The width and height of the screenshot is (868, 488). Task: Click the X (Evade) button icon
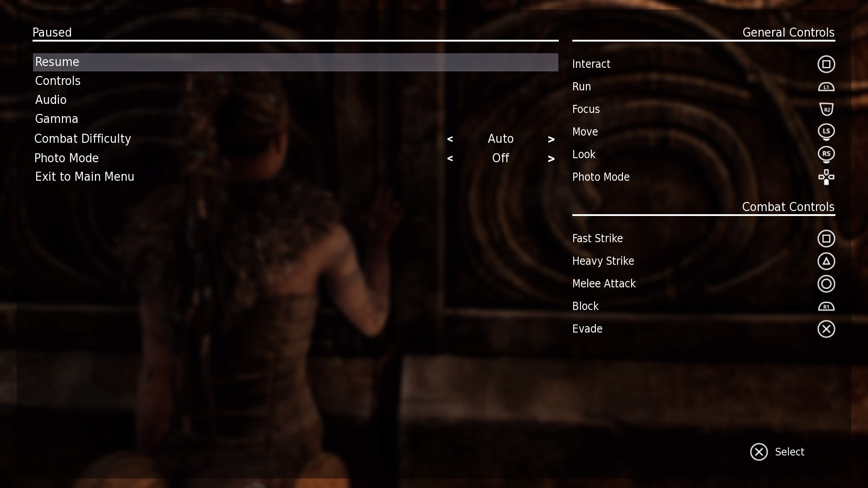(x=826, y=329)
